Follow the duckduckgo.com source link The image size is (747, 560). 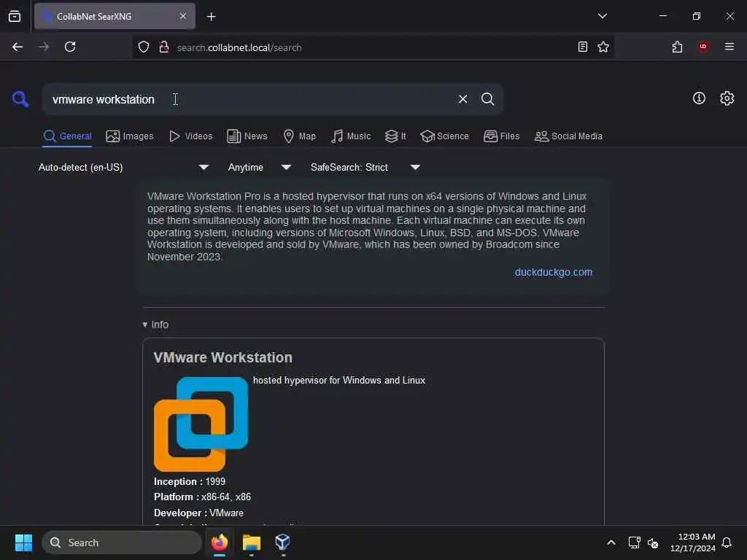pyautogui.click(x=553, y=272)
